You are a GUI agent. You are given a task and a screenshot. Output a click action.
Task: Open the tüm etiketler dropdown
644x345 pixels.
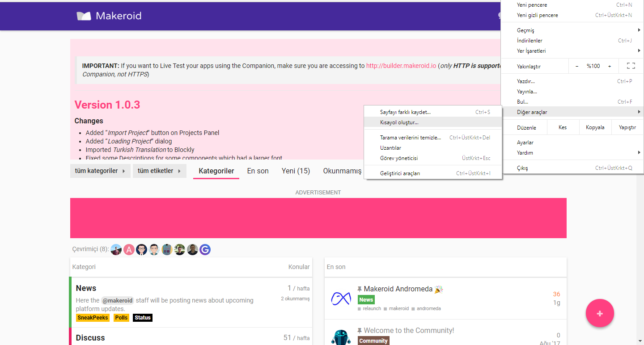click(x=160, y=171)
